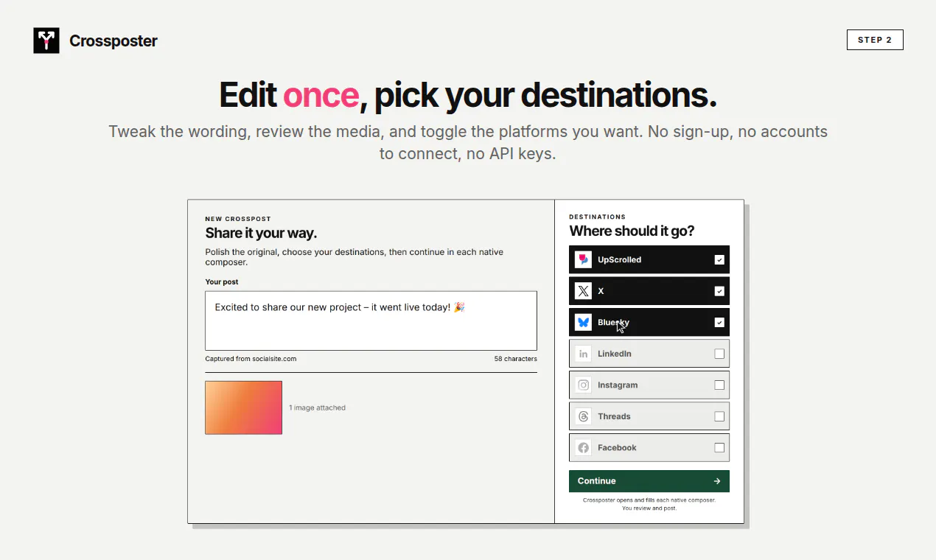
Task: Select the Facebook destination label
Action: point(617,447)
